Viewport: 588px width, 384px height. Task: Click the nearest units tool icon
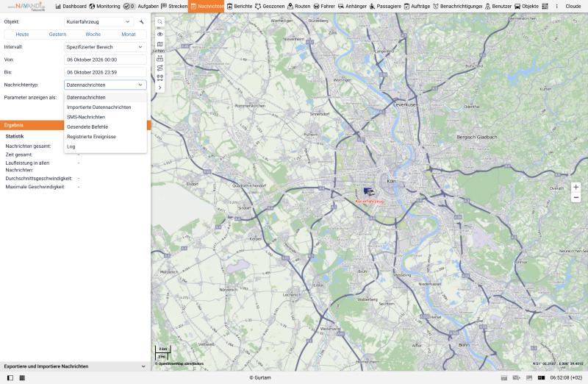[x=159, y=78]
